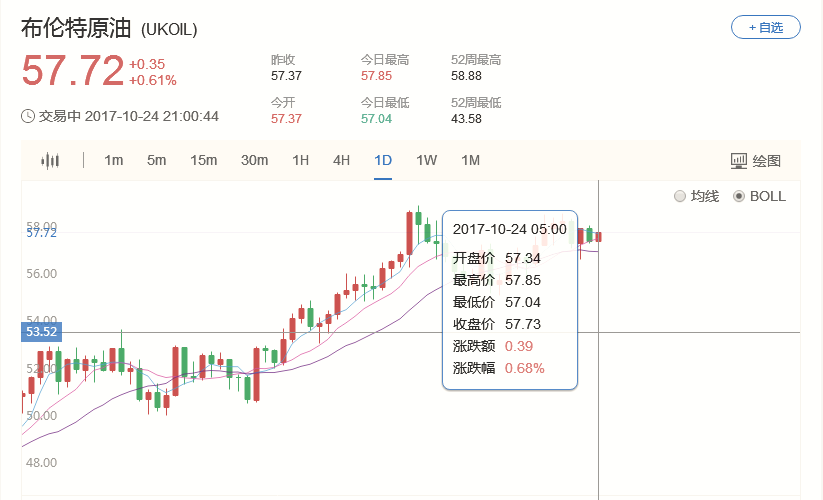
Task: Click the 52周最高 value 58.88
Action: click(466, 76)
